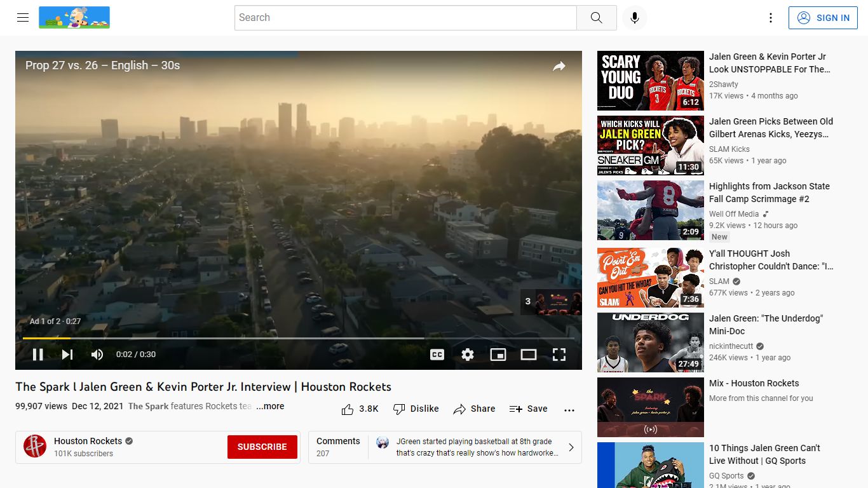This screenshot has width=868, height=488.
Task: Open 'Highlights from Jackson State Fall Camp Scrimmage' title
Action: [x=770, y=193]
